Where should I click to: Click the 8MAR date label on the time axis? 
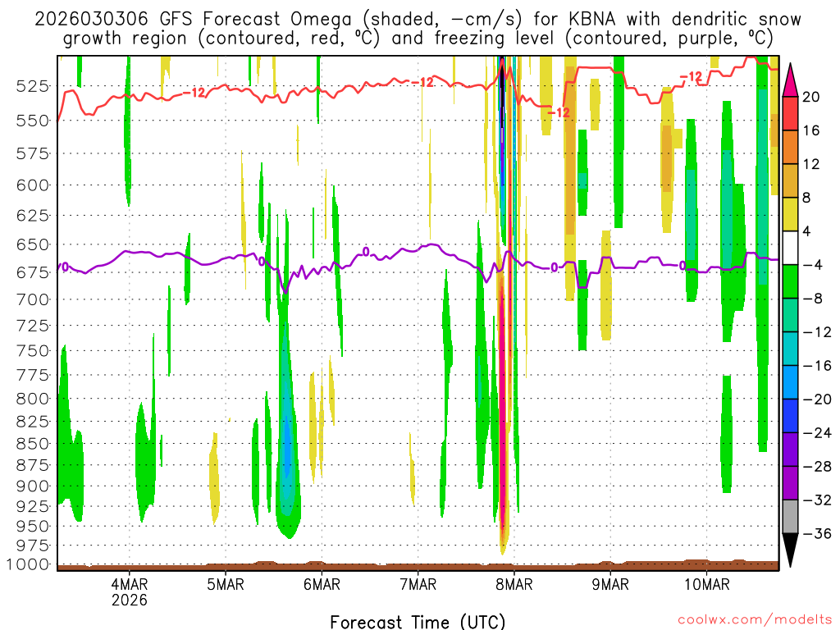[x=514, y=584]
